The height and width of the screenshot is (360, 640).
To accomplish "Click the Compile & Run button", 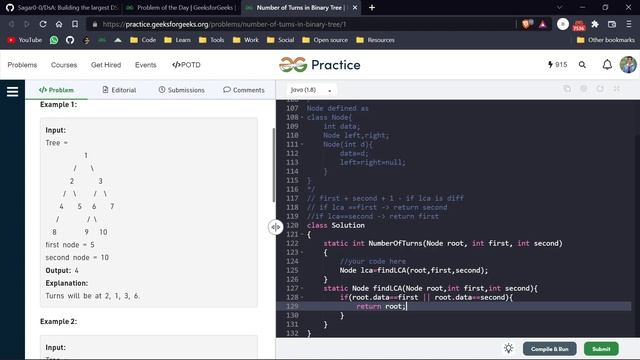I will tap(550, 349).
